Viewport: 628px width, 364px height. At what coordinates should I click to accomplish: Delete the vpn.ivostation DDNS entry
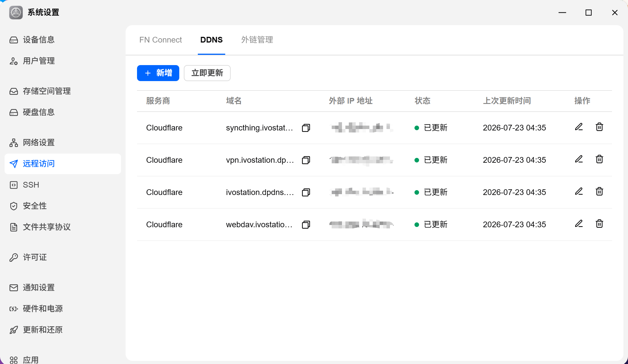599,159
